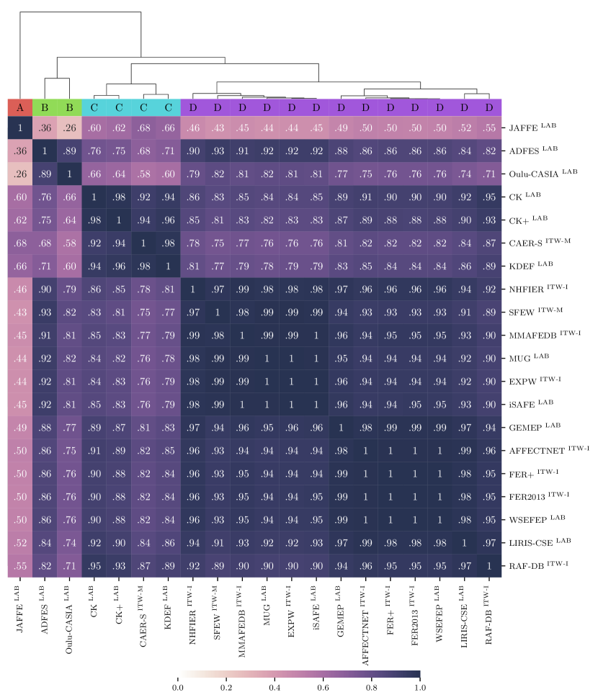Screen dimensions: 598x700
Task: Click the EXPW row label on the right
Action: (535, 381)
